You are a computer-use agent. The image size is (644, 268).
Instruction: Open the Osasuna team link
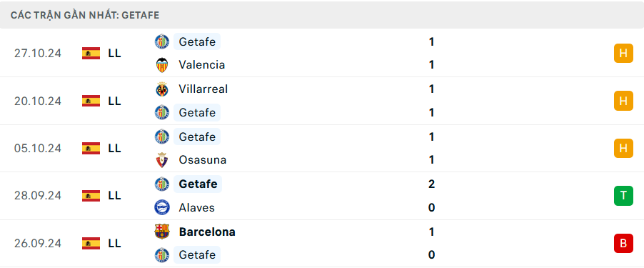tap(203, 160)
